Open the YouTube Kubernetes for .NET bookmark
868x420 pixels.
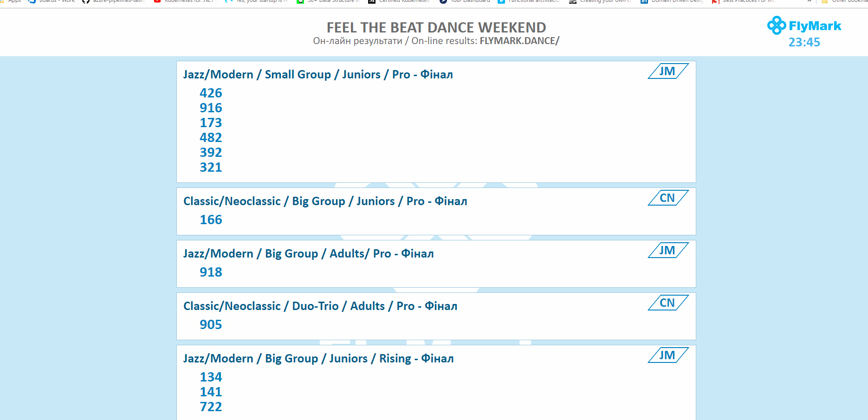(x=185, y=1)
